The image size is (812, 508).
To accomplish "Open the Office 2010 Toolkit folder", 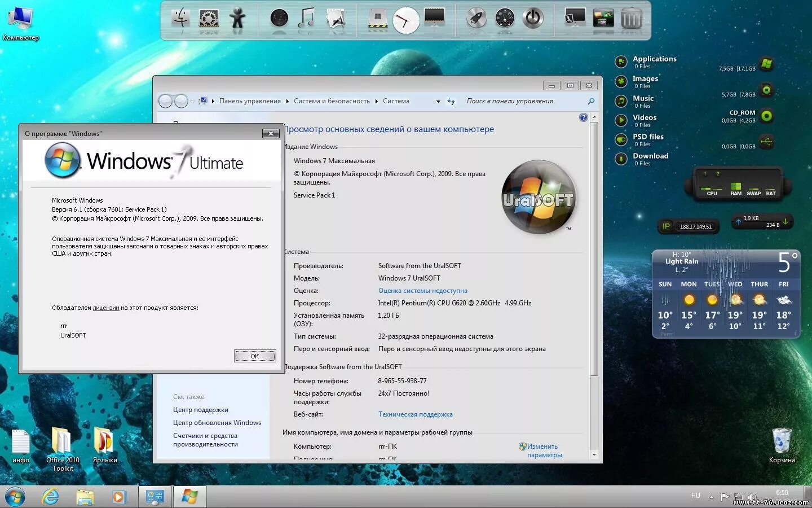I will (62, 449).
